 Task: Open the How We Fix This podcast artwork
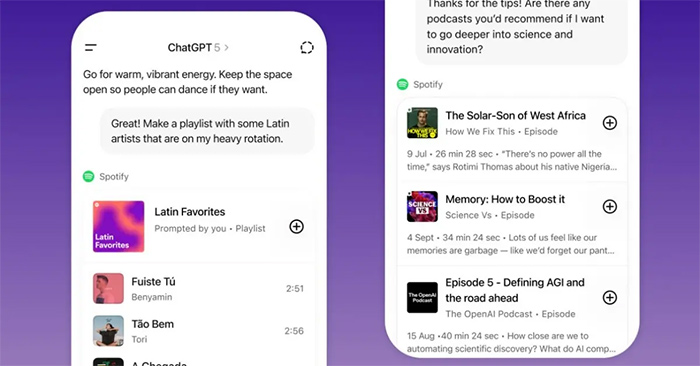pyautogui.click(x=422, y=123)
